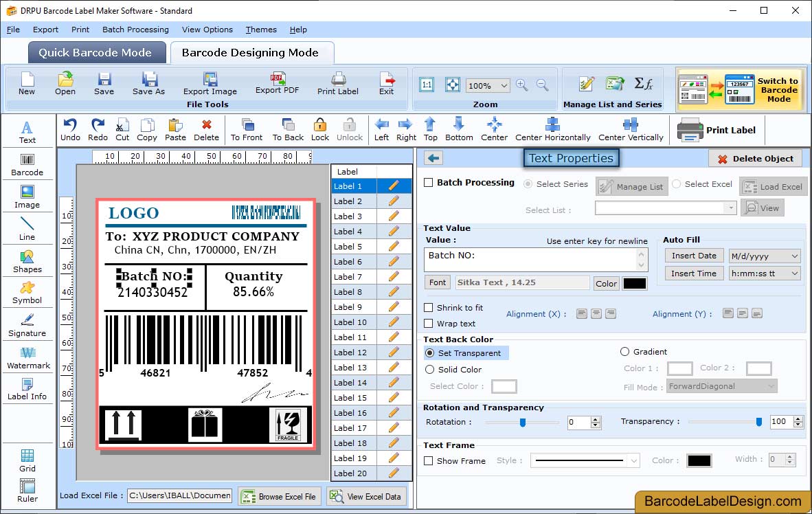Click the Insert Date button

pyautogui.click(x=694, y=256)
